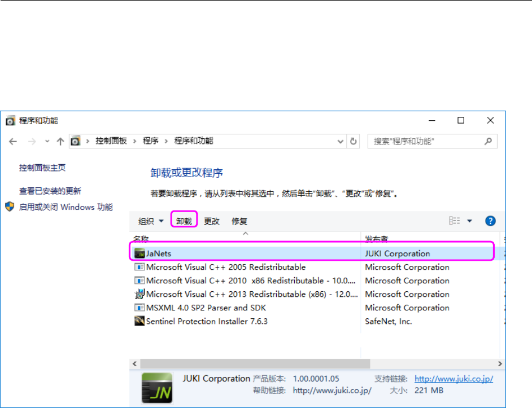The height and width of the screenshot is (408, 532).
Task: Sort by 名称 column header
Action: [x=141, y=239]
